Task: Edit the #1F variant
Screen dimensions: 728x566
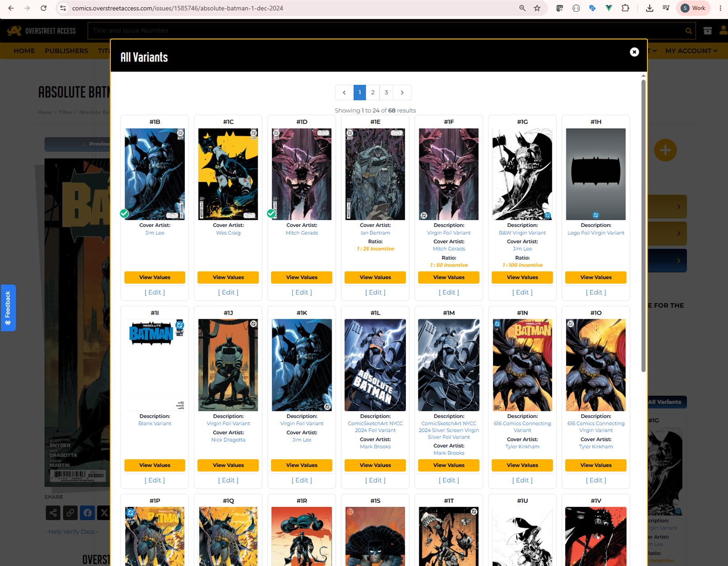Action: [449, 292]
